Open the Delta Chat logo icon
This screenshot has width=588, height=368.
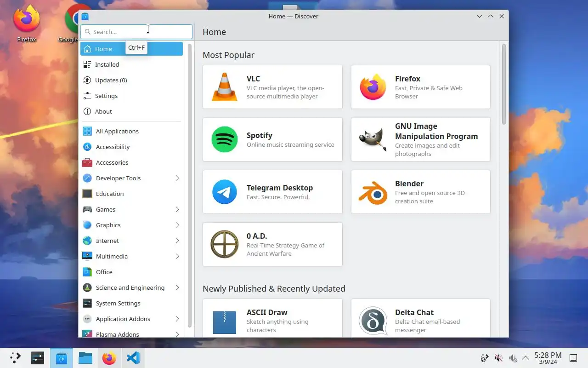(x=373, y=321)
